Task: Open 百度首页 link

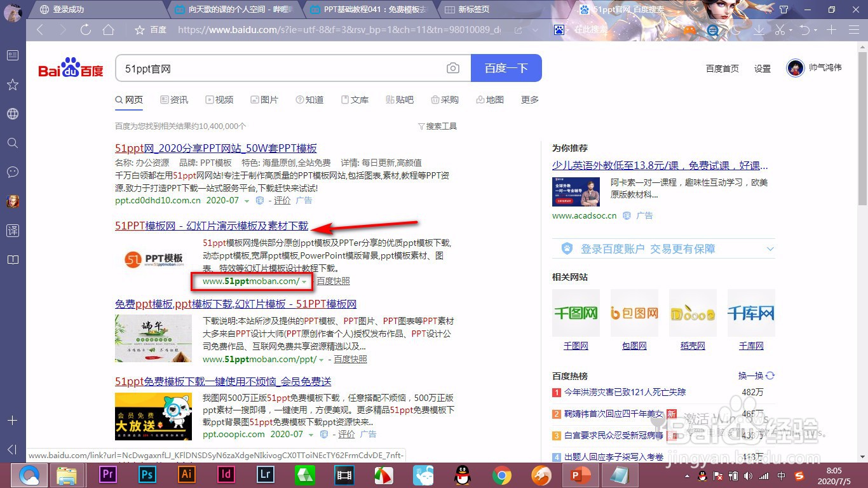Action: point(722,69)
